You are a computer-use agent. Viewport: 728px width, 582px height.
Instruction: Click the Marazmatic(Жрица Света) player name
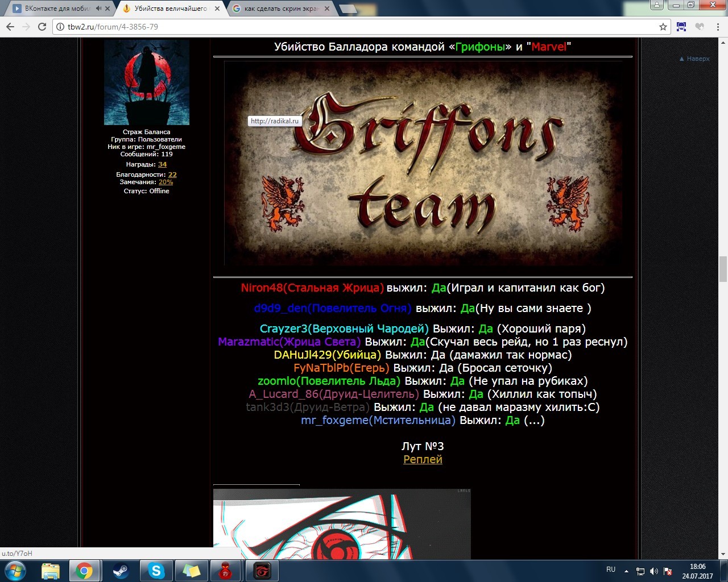pyautogui.click(x=289, y=342)
